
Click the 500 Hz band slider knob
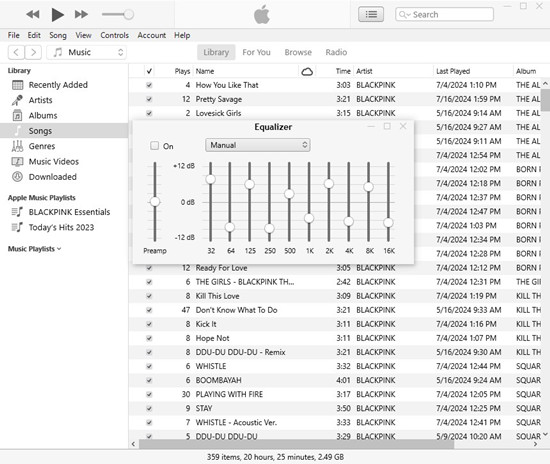tap(289, 194)
